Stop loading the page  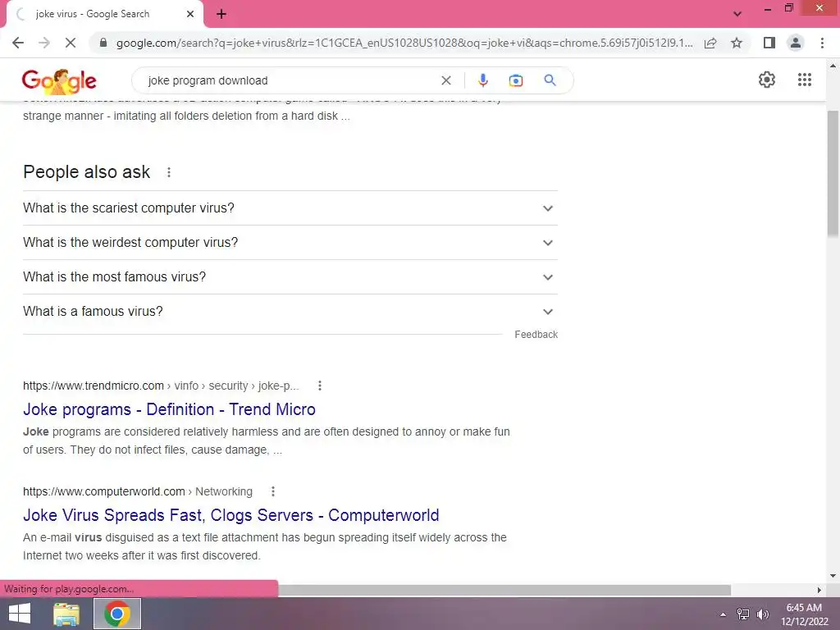71,43
